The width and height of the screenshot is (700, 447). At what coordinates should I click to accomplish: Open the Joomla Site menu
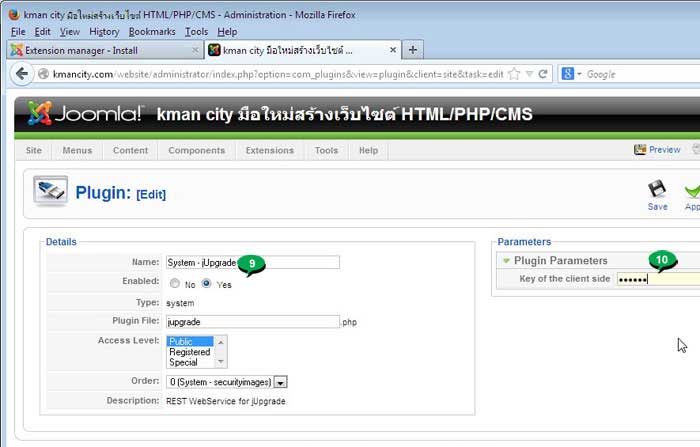click(33, 150)
